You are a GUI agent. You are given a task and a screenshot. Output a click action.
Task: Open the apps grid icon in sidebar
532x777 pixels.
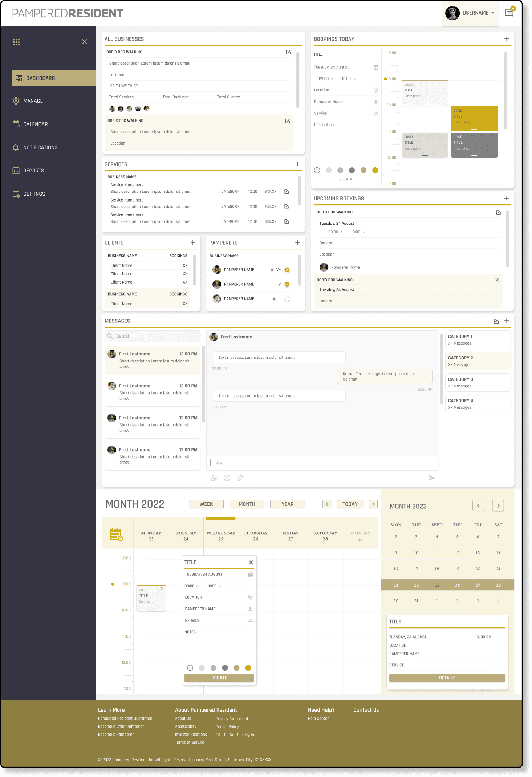tap(16, 42)
